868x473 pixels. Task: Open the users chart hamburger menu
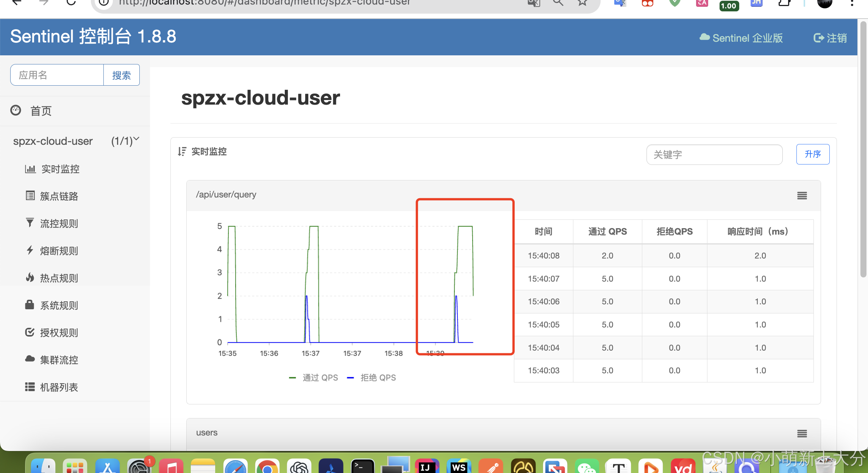point(802,434)
